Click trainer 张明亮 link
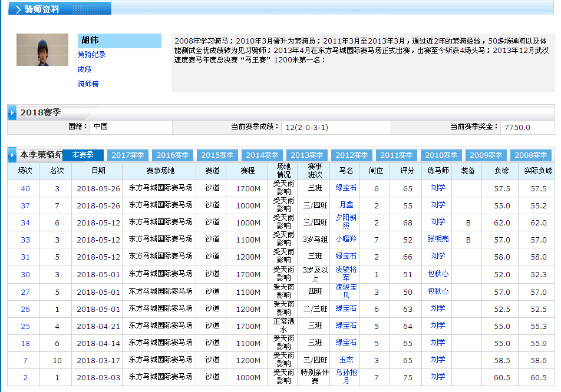 [438, 240]
